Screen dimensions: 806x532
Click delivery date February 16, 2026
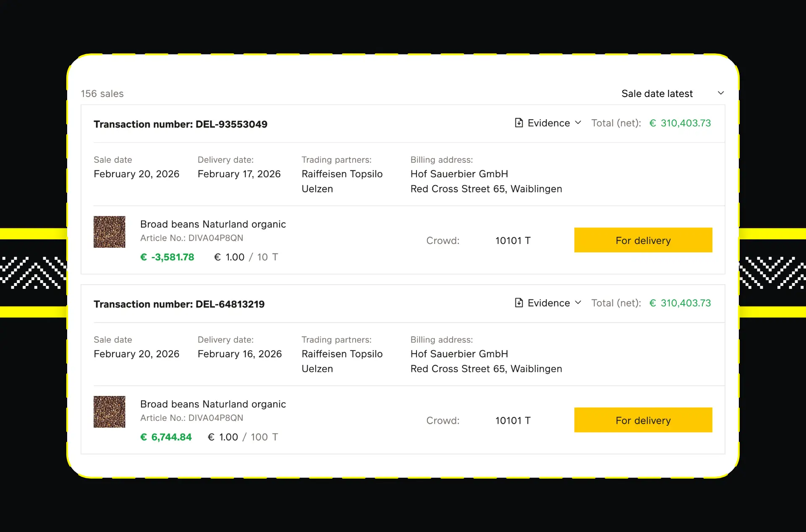click(239, 354)
